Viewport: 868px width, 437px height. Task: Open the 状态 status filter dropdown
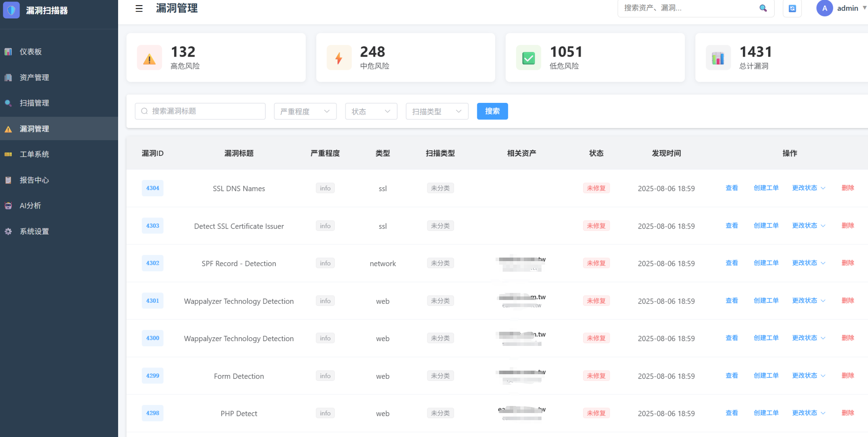click(371, 112)
